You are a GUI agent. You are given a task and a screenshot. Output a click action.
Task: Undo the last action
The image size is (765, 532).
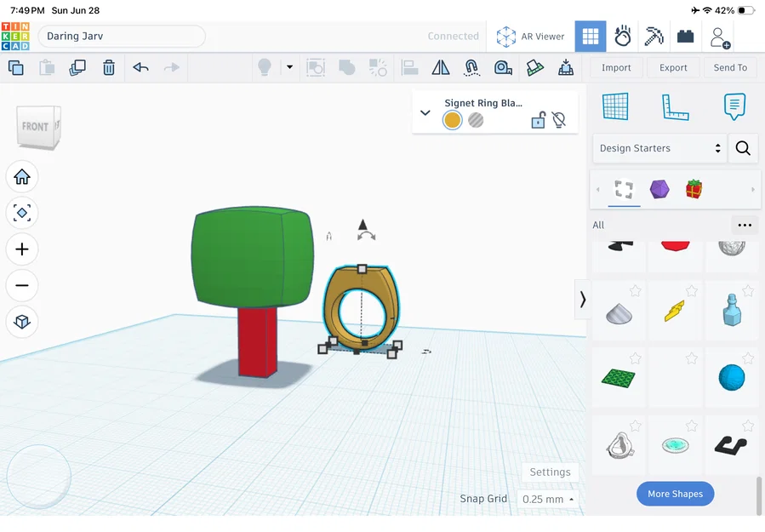(x=140, y=67)
